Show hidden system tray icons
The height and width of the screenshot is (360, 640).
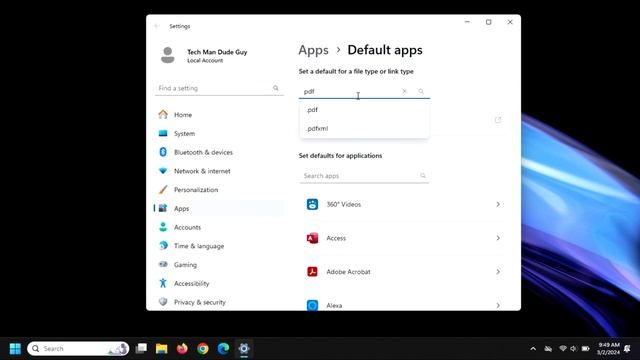[533, 349]
